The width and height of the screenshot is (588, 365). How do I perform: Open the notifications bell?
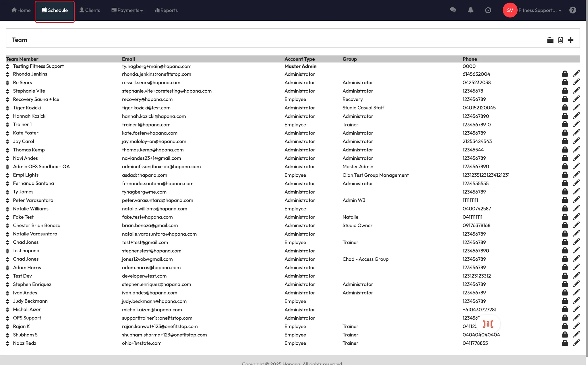click(x=470, y=10)
